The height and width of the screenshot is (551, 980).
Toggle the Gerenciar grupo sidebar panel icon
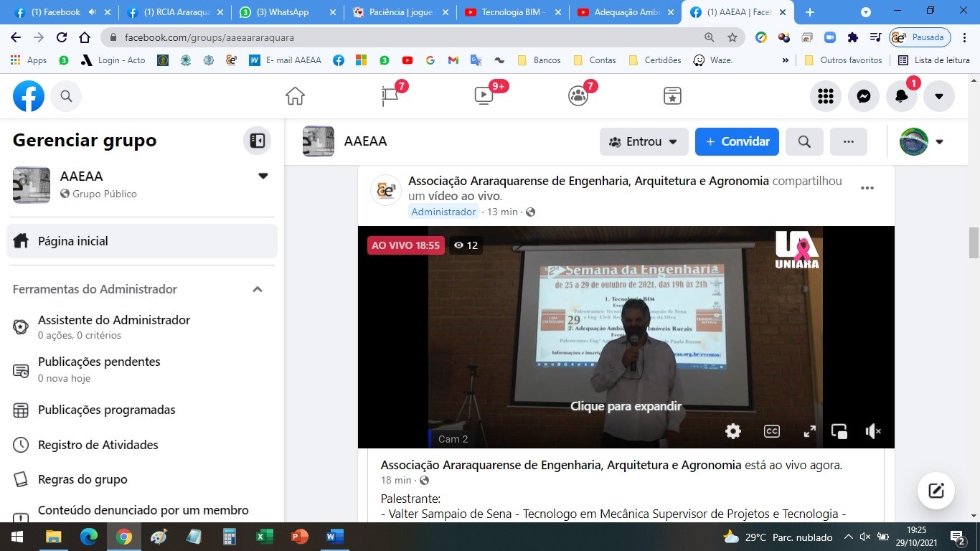click(x=258, y=141)
